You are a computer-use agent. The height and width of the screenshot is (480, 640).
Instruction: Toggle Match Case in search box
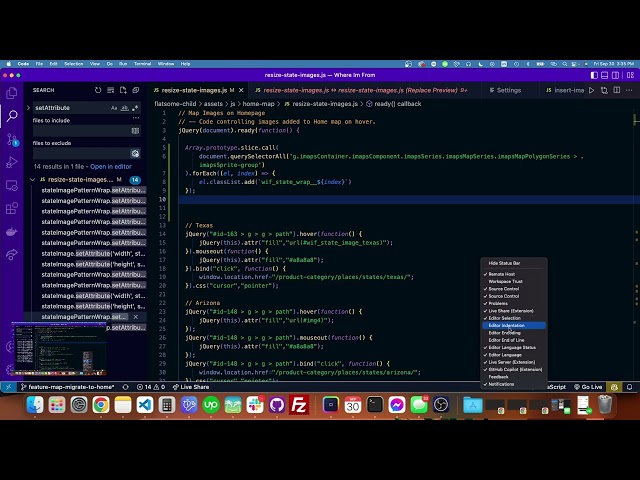[114, 108]
